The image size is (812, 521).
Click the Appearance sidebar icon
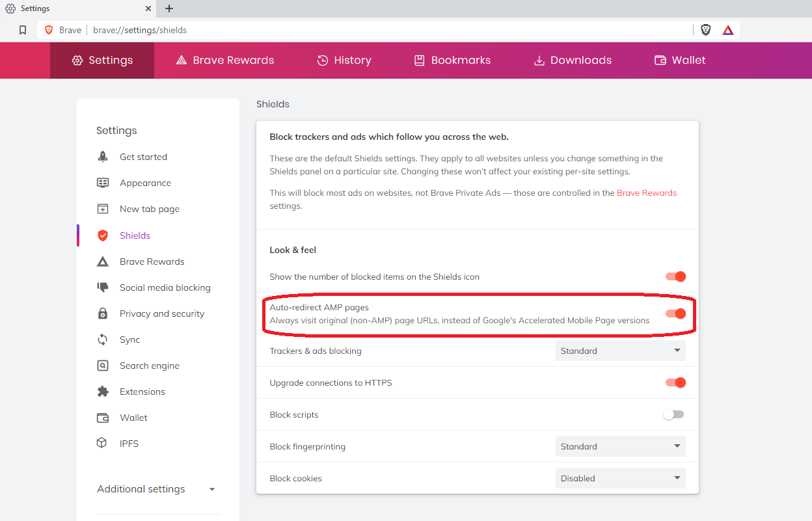pos(102,183)
